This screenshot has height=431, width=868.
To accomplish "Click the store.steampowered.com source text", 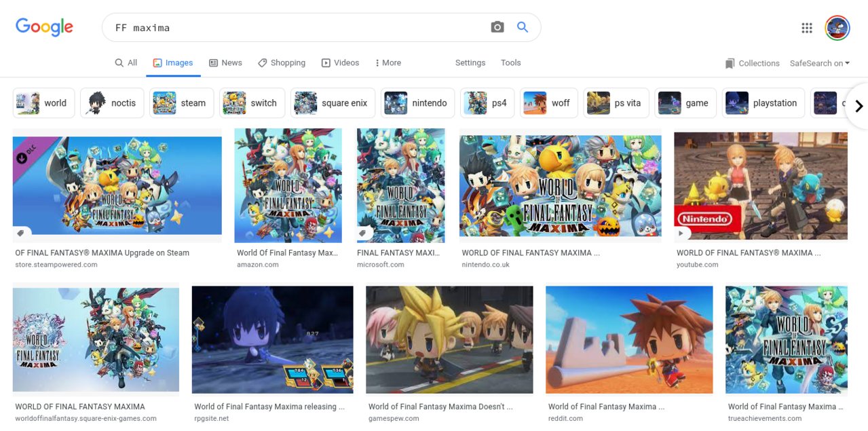I will point(56,265).
